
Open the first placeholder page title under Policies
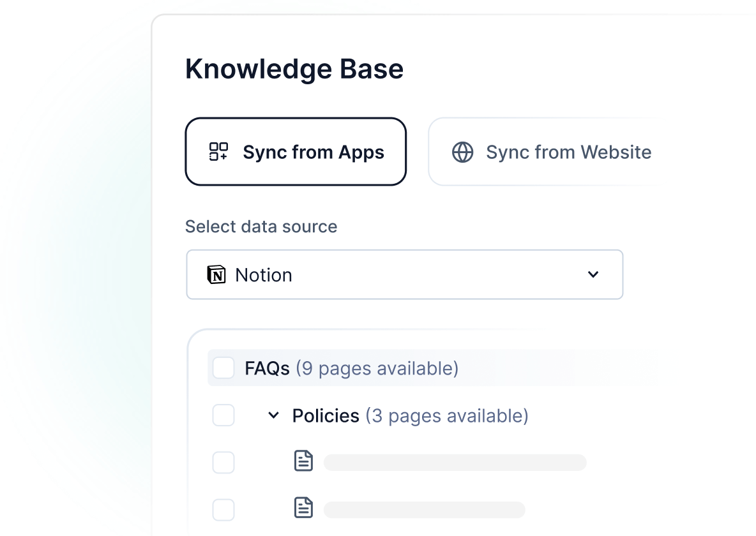tap(455, 463)
